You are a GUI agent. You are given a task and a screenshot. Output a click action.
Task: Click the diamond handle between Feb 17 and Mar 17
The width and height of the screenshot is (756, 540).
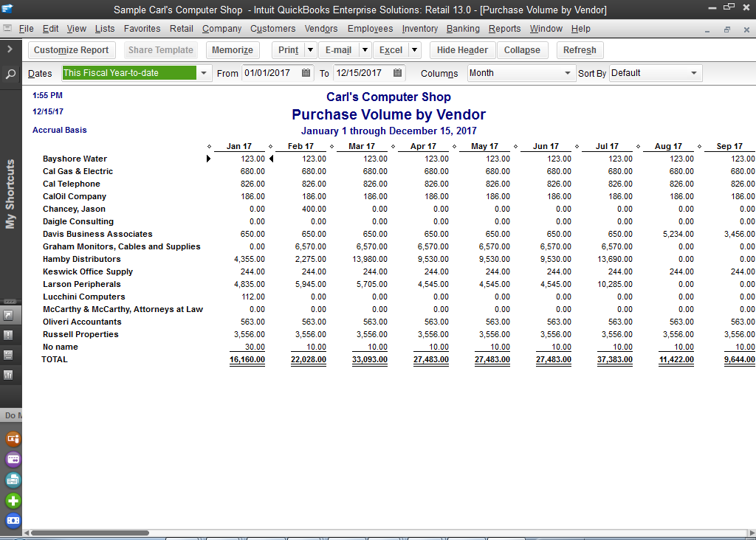(x=331, y=147)
